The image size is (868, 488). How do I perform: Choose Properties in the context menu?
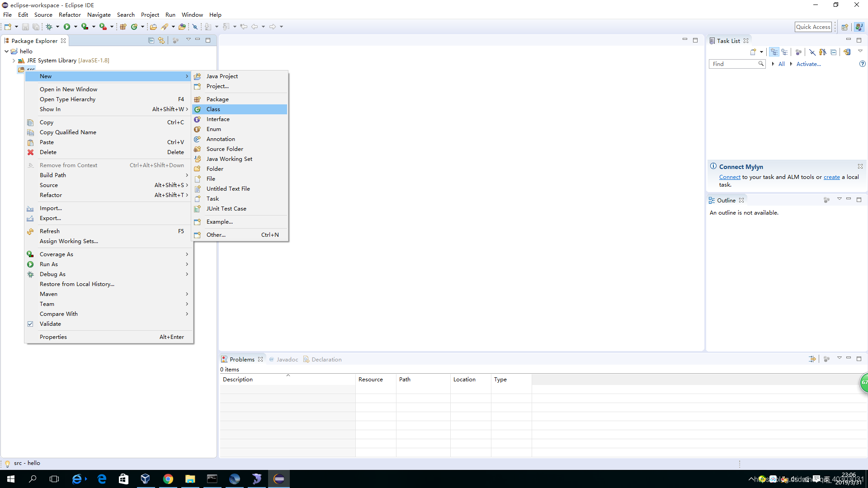pos(109,337)
